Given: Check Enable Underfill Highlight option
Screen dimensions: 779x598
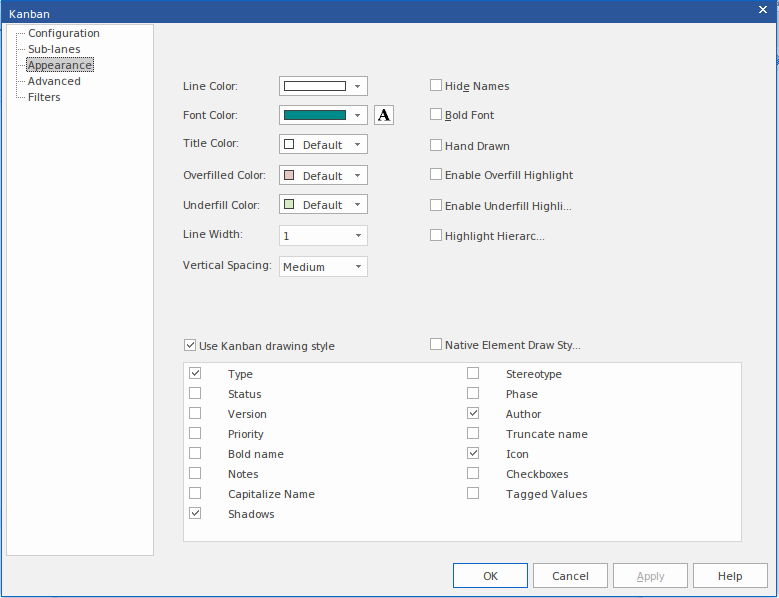Looking at the screenshot, I should tap(436, 205).
